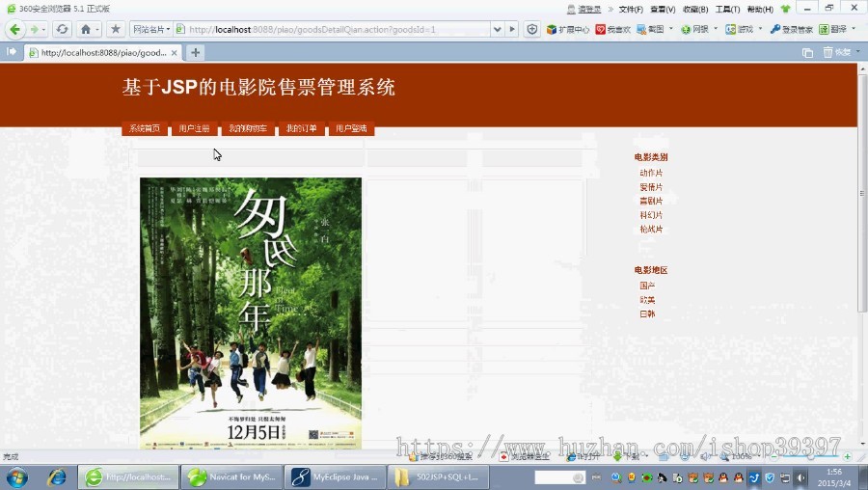Click the shield security icon in toolbar
Viewport: 868px width, 490px height.
532,29
